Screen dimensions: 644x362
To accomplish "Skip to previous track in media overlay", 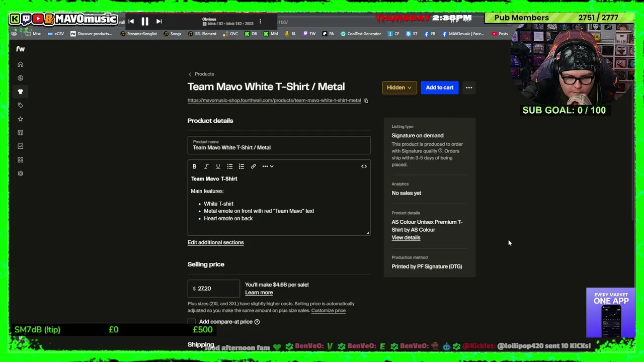I will coord(131,22).
